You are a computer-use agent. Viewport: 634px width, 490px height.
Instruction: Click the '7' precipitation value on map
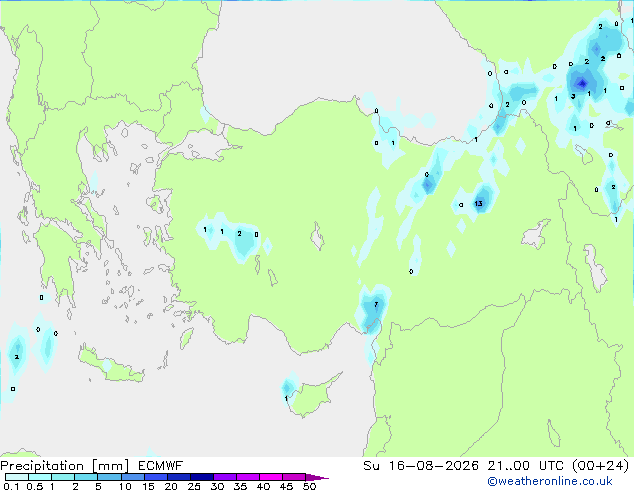click(376, 304)
